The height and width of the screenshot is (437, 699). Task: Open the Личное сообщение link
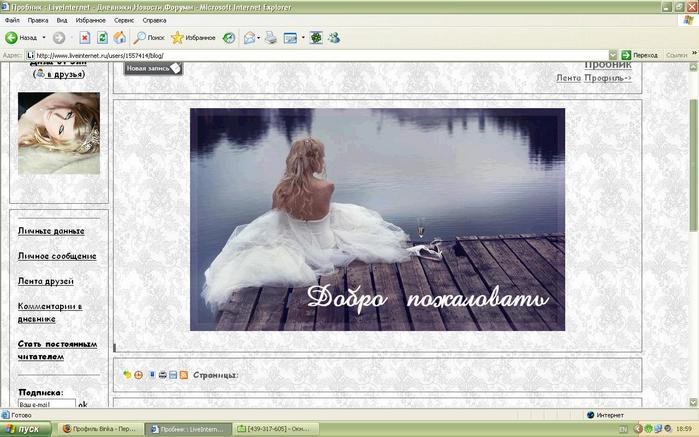[x=57, y=256]
